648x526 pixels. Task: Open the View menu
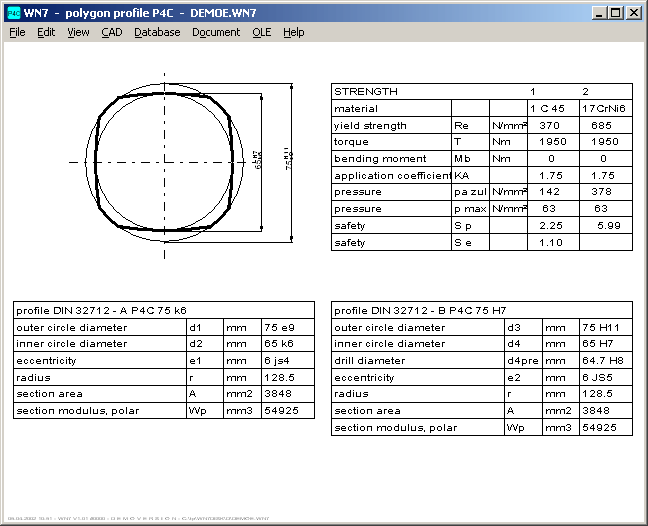click(78, 32)
